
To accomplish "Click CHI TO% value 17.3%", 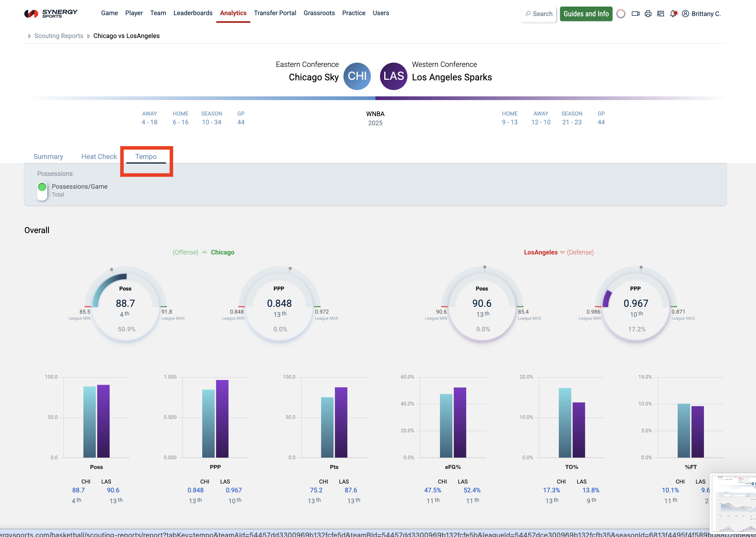I will pyautogui.click(x=551, y=490).
